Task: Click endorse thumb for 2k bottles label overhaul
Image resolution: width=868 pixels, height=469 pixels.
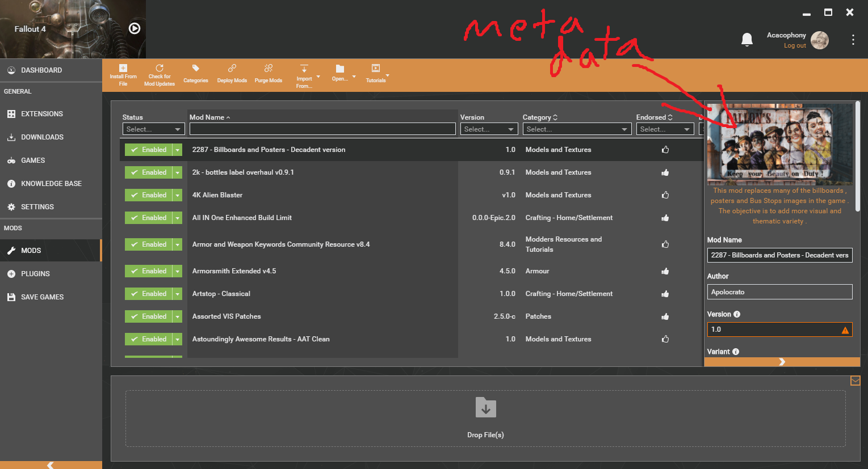Action: 665,172
